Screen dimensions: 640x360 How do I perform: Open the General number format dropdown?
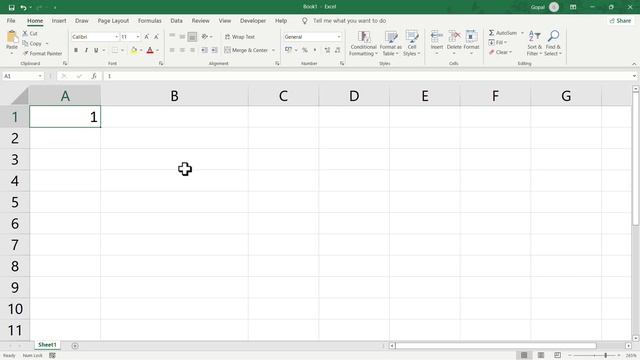tap(338, 37)
